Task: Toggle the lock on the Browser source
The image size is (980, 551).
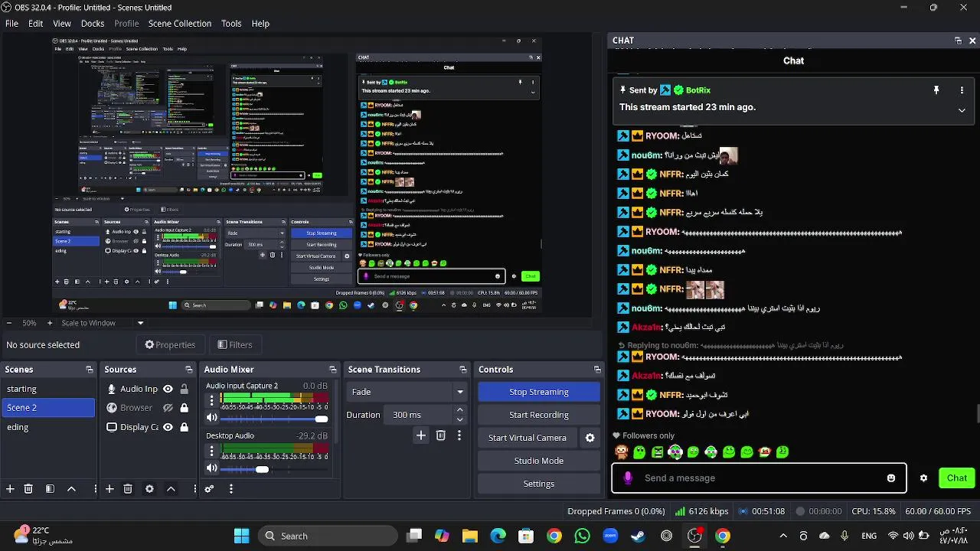Action: tap(184, 408)
